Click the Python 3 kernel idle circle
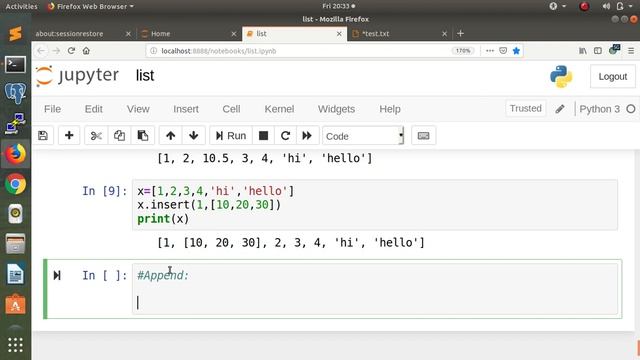640x360 pixels. click(631, 109)
